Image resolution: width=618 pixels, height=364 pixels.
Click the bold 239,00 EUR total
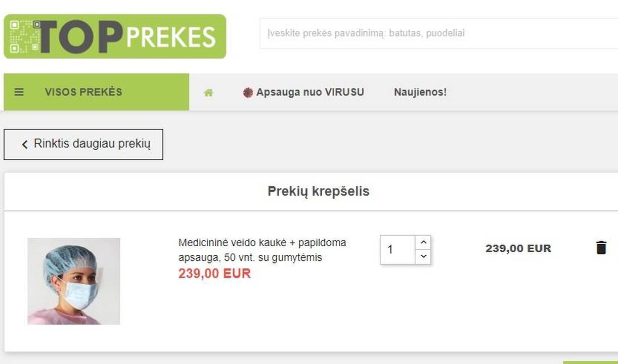[518, 248]
